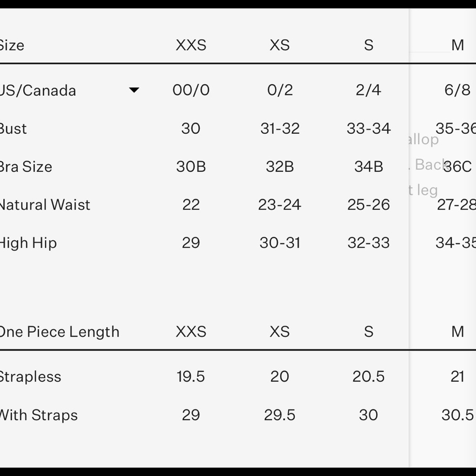
Task: Click the 29.5 with straps value
Action: coord(279,415)
